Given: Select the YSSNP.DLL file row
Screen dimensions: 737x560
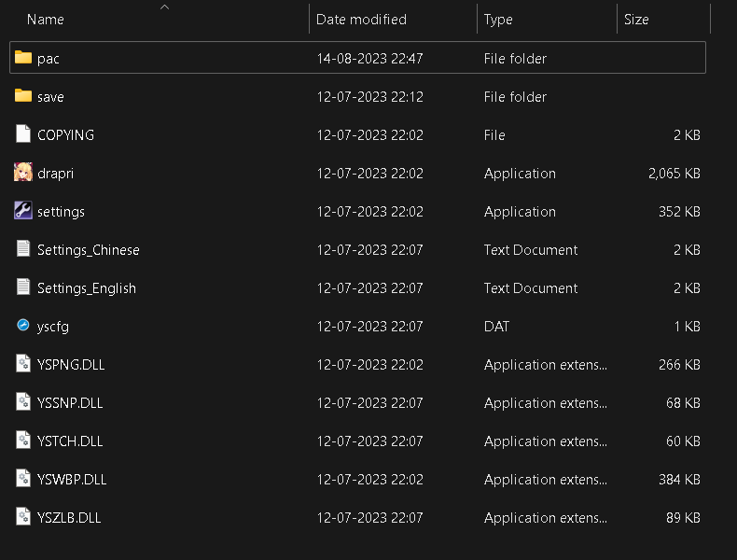Looking at the screenshot, I should 357,402.
